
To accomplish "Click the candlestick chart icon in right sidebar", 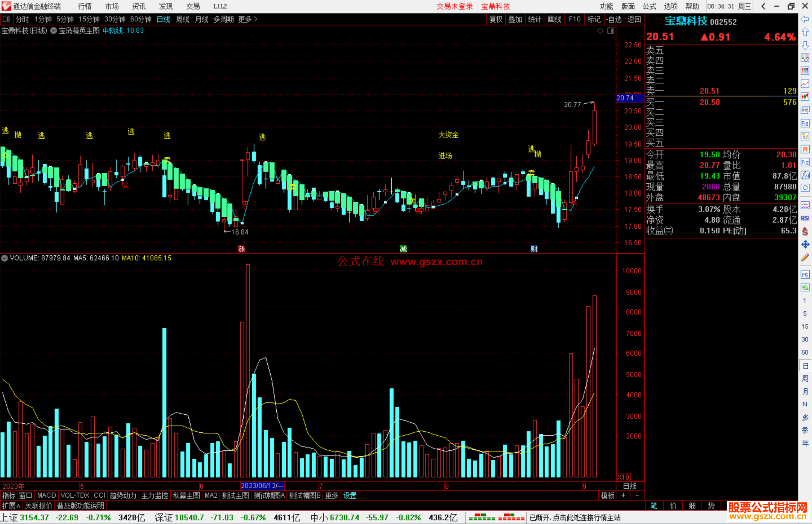I will (x=805, y=97).
